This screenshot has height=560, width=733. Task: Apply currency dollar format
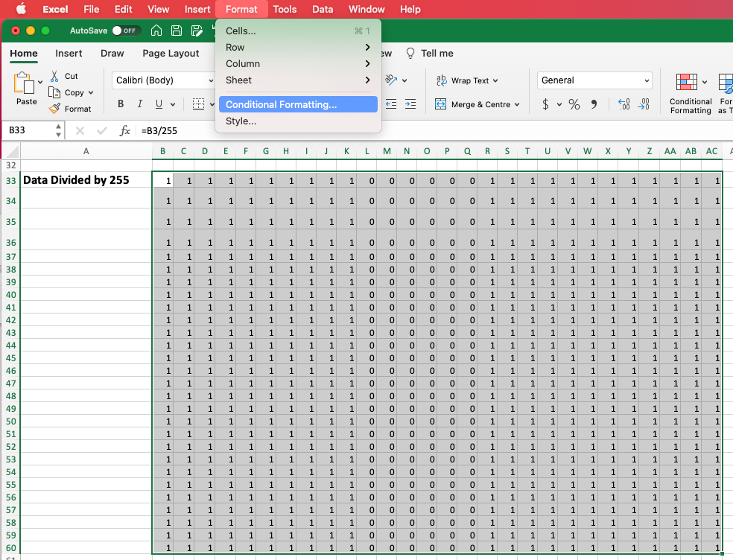click(x=545, y=104)
